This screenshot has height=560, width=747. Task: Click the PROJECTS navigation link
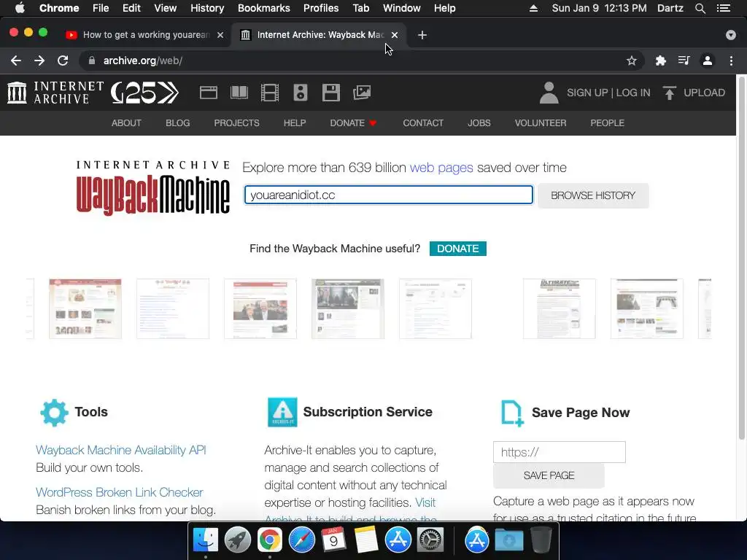coord(237,122)
